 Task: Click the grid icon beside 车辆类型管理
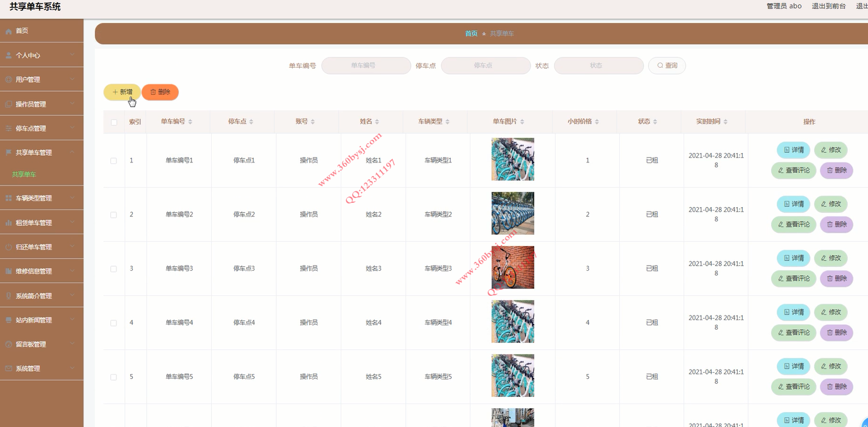click(9, 198)
